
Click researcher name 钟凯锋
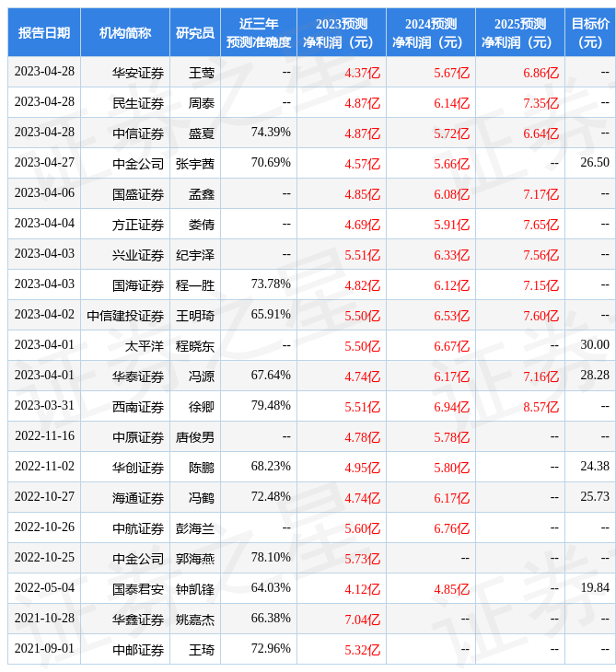pyautogui.click(x=195, y=589)
